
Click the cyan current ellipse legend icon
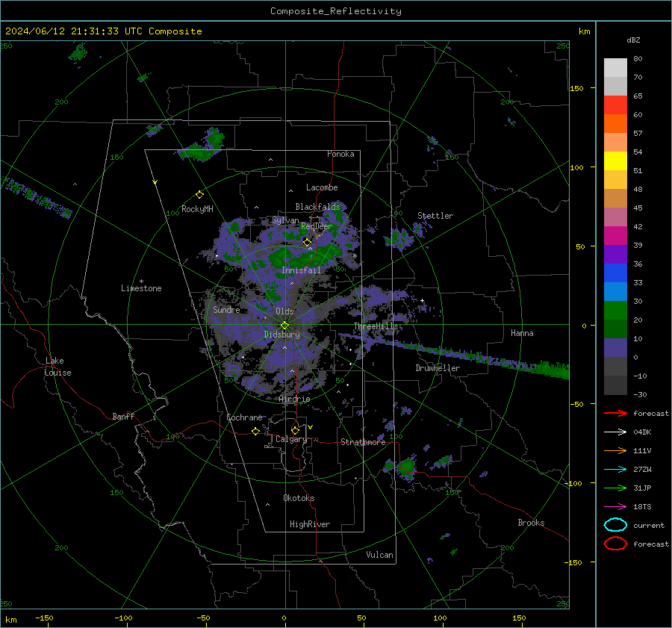pyautogui.click(x=615, y=525)
